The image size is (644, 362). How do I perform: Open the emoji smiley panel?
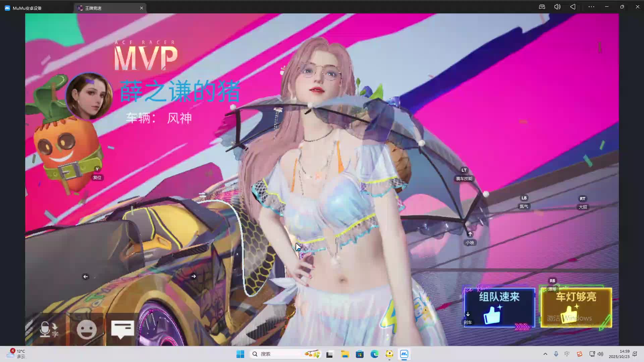87,329
